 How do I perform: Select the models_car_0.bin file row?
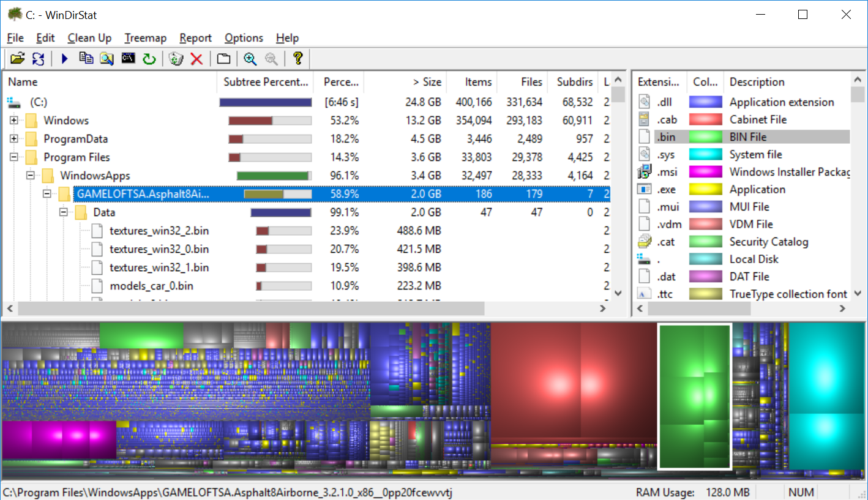306,286
